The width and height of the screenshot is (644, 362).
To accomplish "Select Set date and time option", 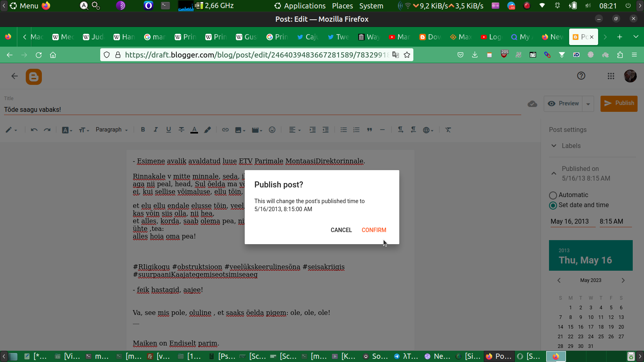I will 553,205.
